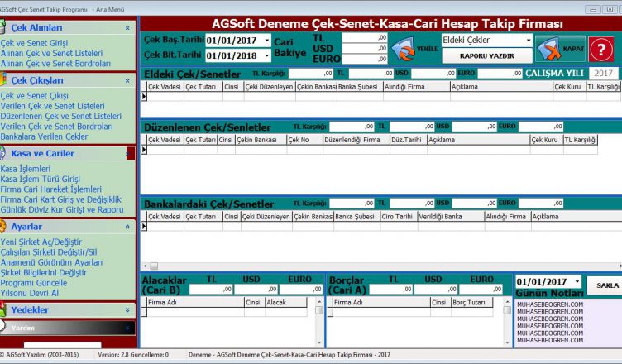The height and width of the screenshot is (364, 622).
Task: Click the Düz.Tarihi column header
Action: point(409,140)
